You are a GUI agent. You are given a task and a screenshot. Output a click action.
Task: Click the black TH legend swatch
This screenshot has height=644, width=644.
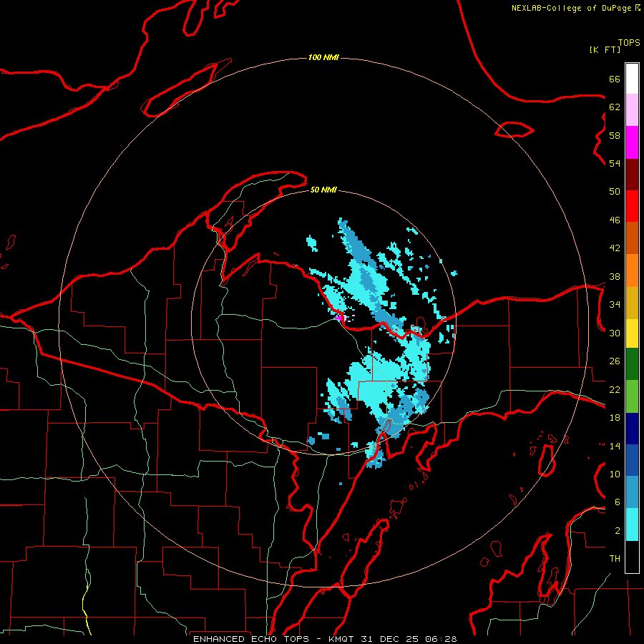[632, 557]
